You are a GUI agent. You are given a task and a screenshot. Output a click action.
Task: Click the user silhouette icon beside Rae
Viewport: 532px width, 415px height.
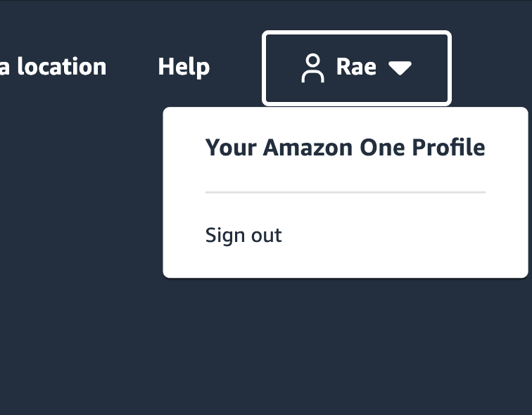tap(312, 68)
